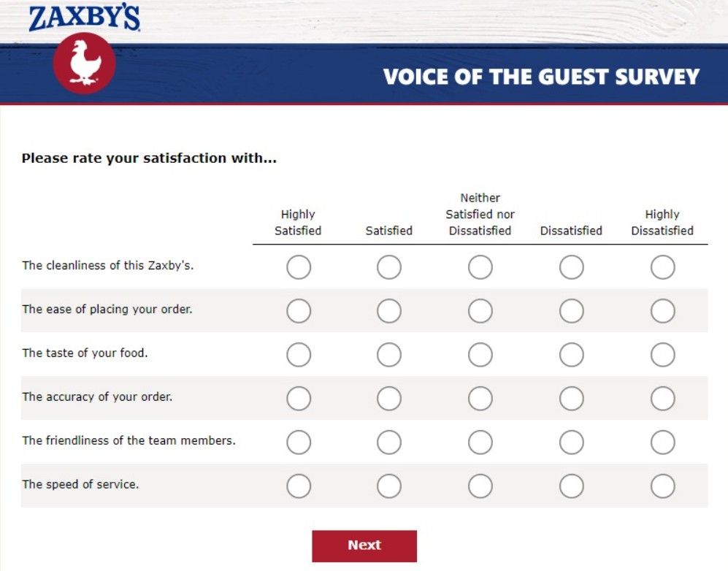The image size is (728, 571).
Task: Rate team friendliness as Dissatisfied
Action: click(x=571, y=442)
